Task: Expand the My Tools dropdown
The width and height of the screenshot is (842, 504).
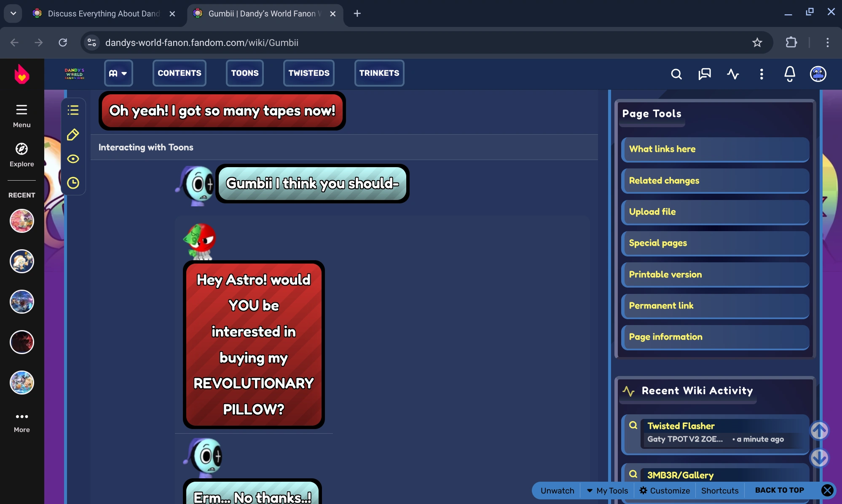Action: (x=607, y=491)
